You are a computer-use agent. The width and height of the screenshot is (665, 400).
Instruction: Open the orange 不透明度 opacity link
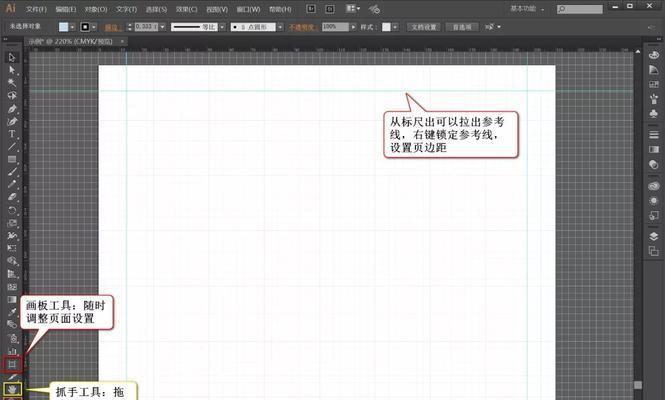(x=302, y=27)
